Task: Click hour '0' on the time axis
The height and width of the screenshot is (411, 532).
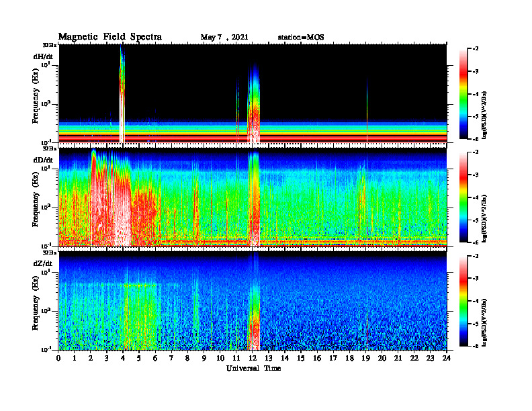Action: 58,358
